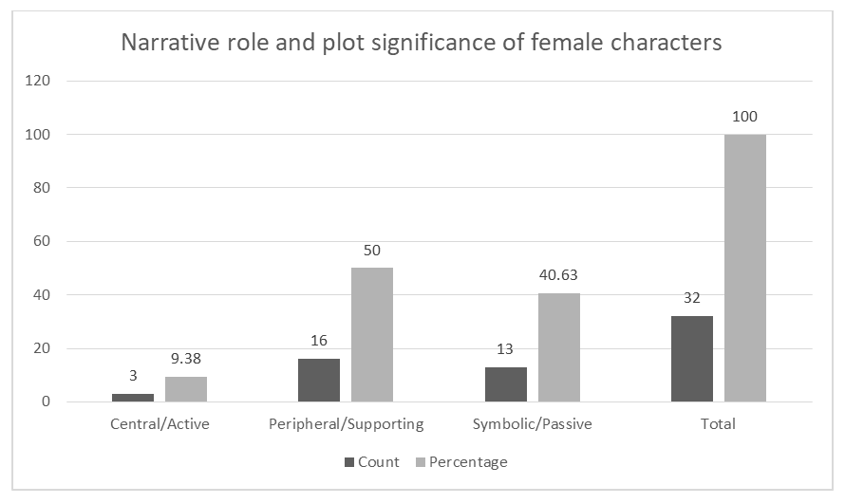
Task: Select the Symbolic/Passive Percentage bar
Action: [x=558, y=347]
